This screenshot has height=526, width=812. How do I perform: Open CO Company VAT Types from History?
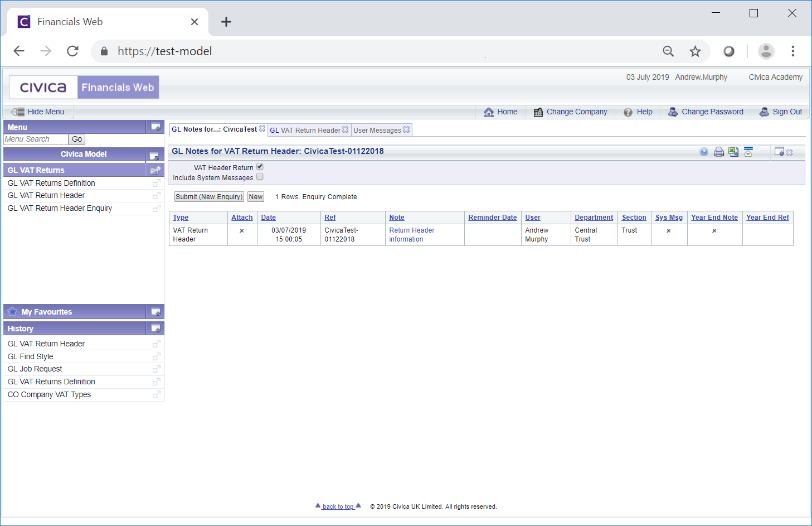(49, 394)
